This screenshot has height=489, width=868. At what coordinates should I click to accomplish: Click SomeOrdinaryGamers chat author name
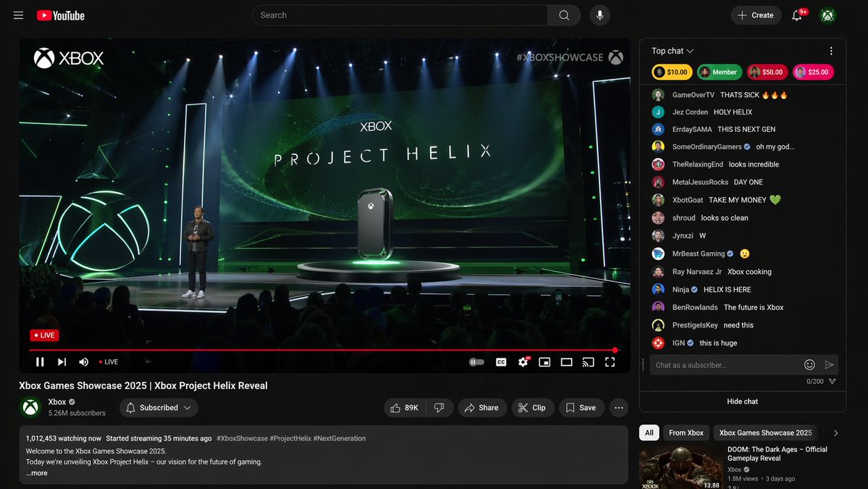(707, 147)
